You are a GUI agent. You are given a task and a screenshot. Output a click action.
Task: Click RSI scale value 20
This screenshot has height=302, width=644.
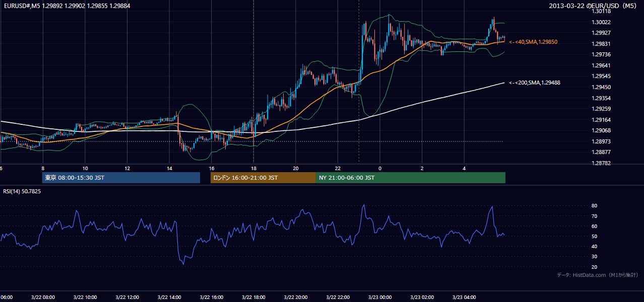[x=594, y=267]
